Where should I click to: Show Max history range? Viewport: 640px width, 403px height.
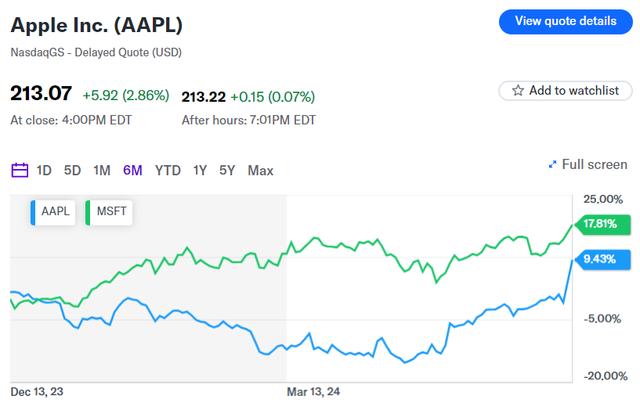click(x=260, y=170)
